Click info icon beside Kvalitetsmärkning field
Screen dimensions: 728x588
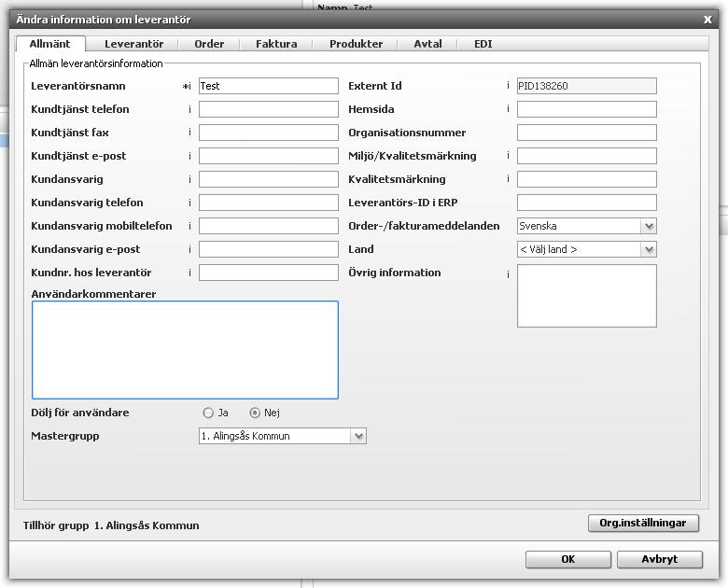click(x=508, y=178)
